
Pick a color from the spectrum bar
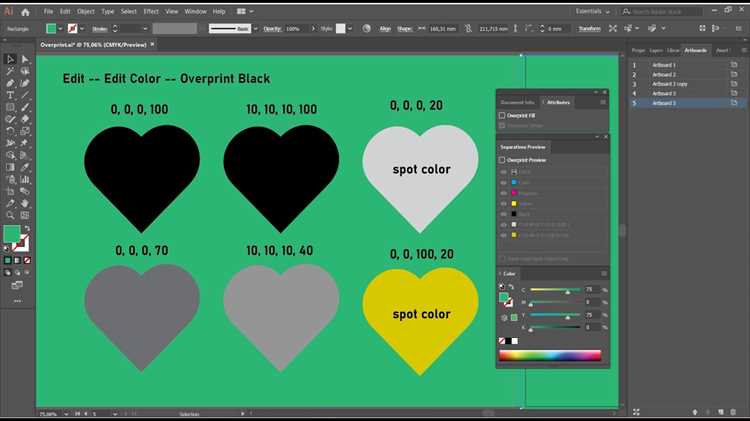pos(550,355)
